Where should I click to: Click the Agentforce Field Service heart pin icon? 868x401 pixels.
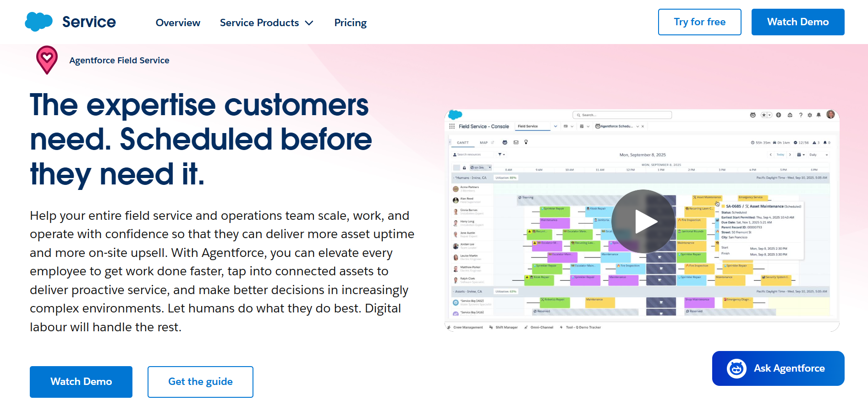click(47, 60)
